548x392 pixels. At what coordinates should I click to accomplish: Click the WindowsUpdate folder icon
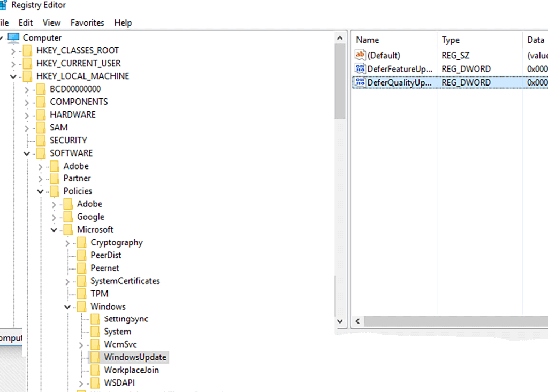tap(95, 357)
